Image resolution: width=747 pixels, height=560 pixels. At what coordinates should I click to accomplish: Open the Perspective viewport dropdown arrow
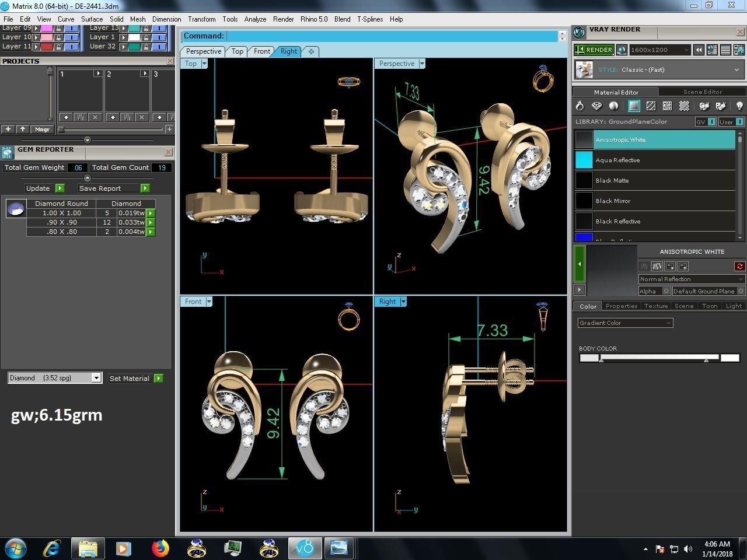pyautogui.click(x=422, y=64)
